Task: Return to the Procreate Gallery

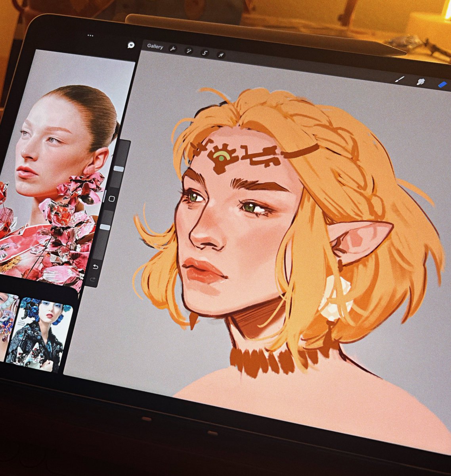Action: pyautogui.click(x=155, y=46)
